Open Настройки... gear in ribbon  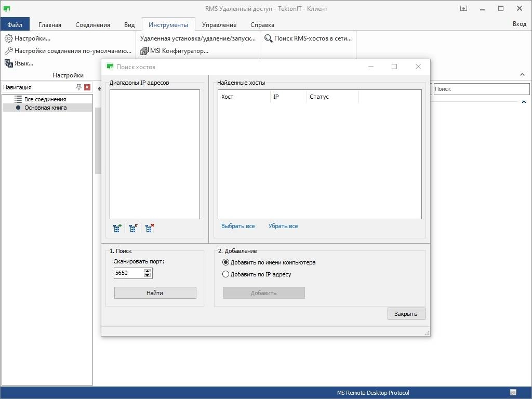[28, 38]
